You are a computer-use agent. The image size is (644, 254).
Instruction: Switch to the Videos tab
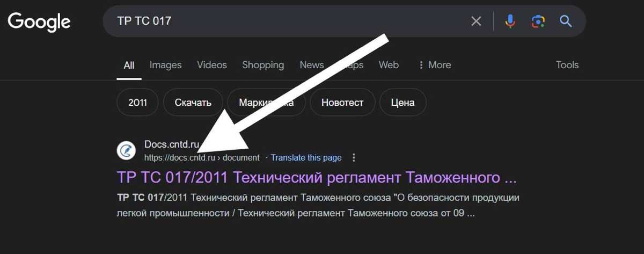click(212, 65)
